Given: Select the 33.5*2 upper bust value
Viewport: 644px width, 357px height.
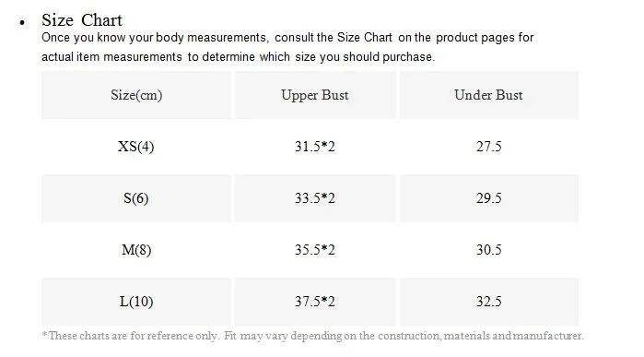Looking at the screenshot, I should pos(315,198).
